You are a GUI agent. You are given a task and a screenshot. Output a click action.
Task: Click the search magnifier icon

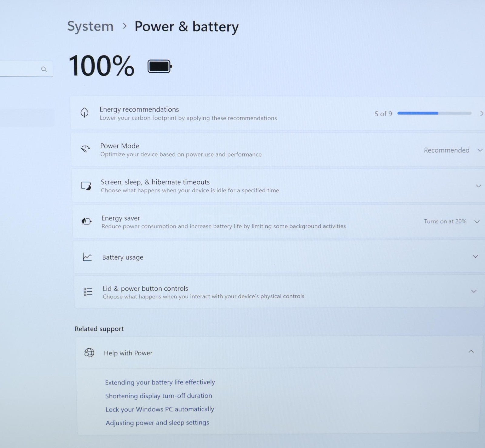44,69
